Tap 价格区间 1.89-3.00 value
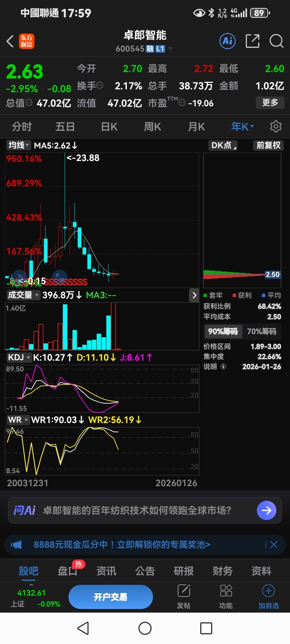290x644 pixels. (266, 347)
